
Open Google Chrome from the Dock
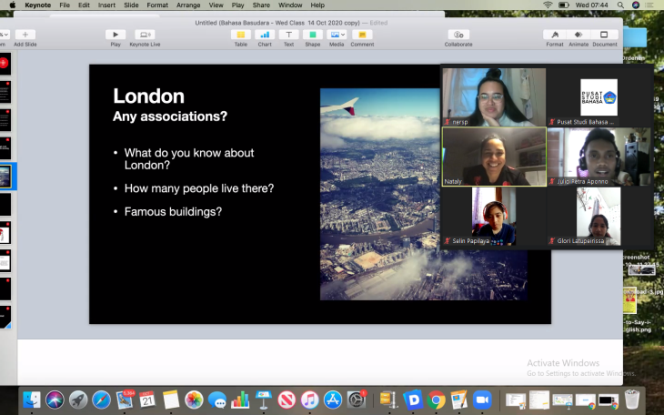pyautogui.click(x=436, y=400)
